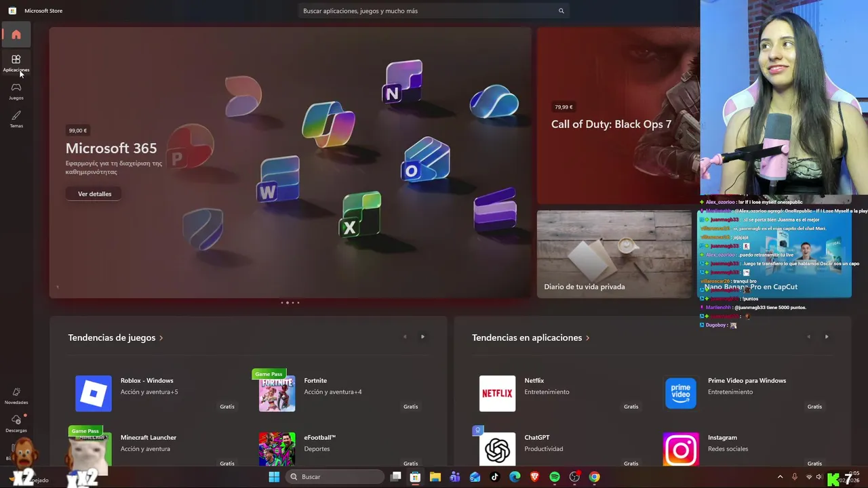This screenshot has height=488, width=868.
Task: Show next trending games page arrow
Action: pos(422,337)
